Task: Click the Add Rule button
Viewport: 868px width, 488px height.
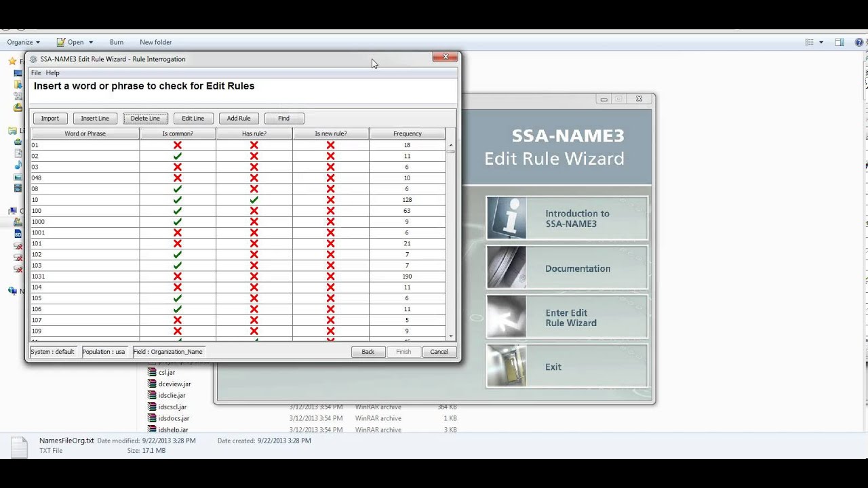Action: pos(239,118)
